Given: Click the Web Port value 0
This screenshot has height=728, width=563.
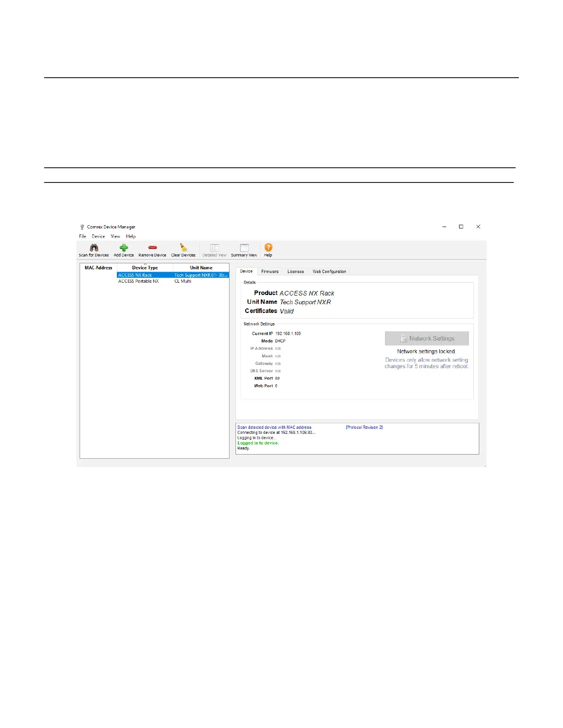Looking at the screenshot, I should tap(276, 386).
